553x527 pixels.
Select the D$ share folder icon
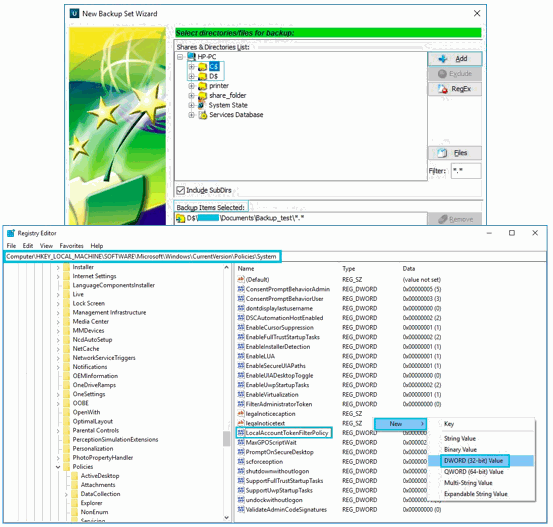pos(202,76)
